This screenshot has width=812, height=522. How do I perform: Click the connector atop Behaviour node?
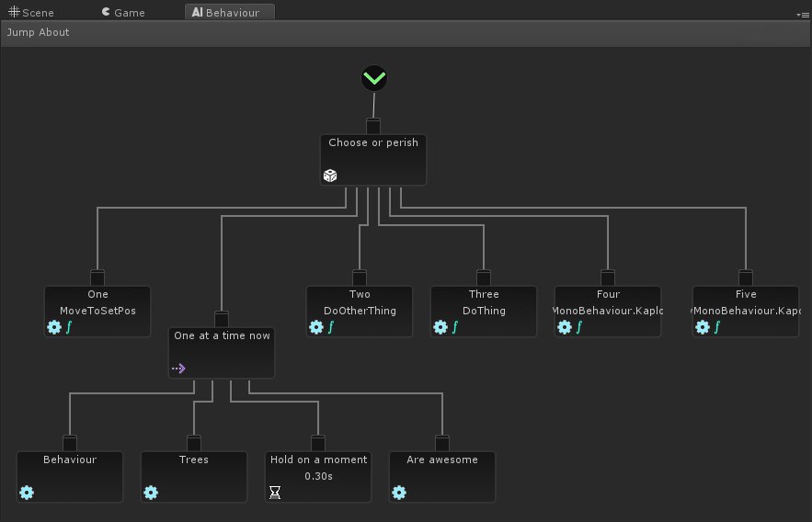(70, 443)
